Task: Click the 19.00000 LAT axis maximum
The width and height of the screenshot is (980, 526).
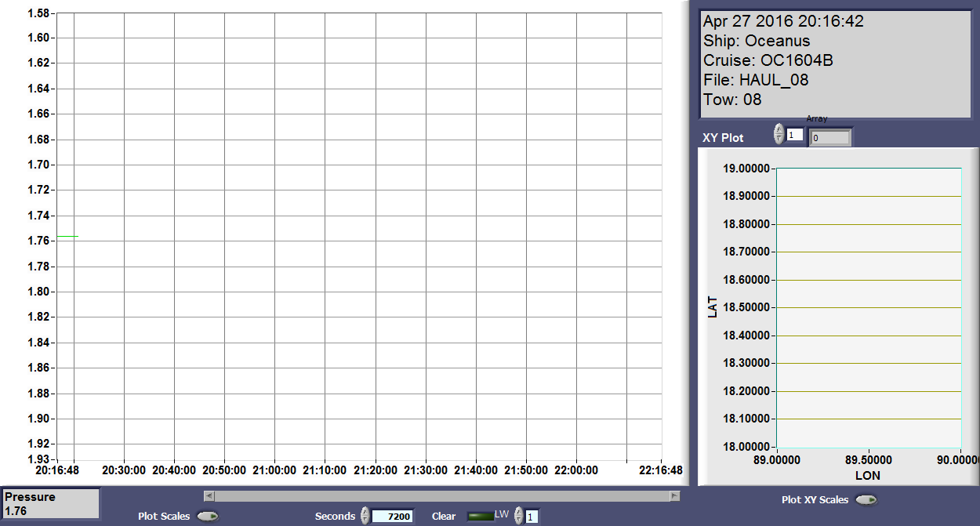Action: pyautogui.click(x=746, y=168)
